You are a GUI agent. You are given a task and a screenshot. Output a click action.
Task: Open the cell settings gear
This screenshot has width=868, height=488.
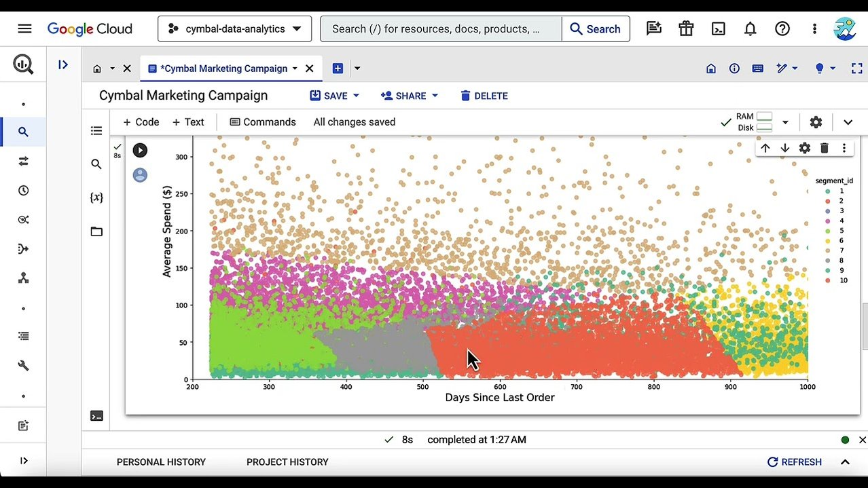click(x=805, y=148)
